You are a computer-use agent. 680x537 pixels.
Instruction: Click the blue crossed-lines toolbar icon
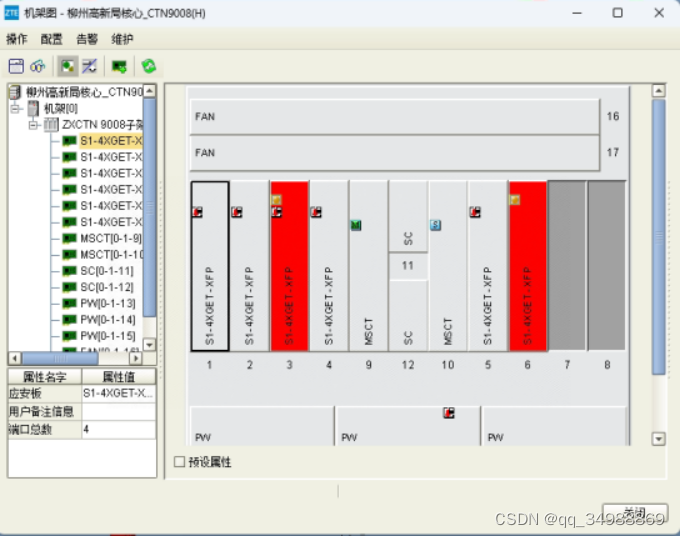[90, 66]
